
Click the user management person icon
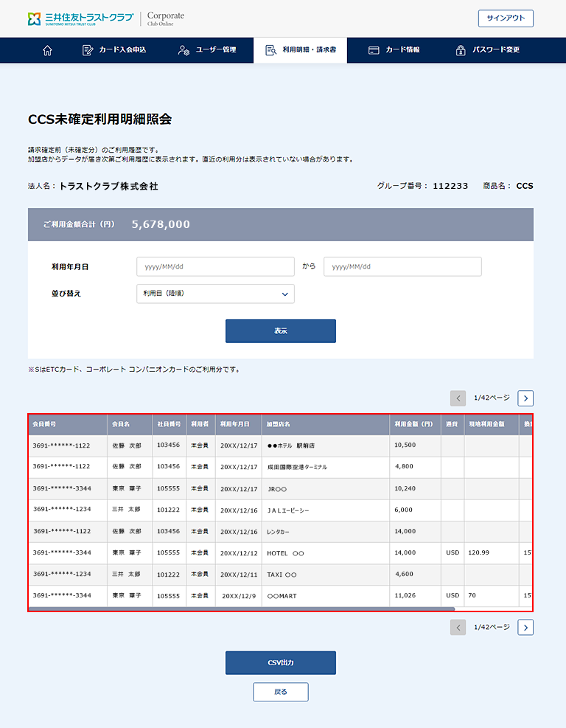click(184, 50)
